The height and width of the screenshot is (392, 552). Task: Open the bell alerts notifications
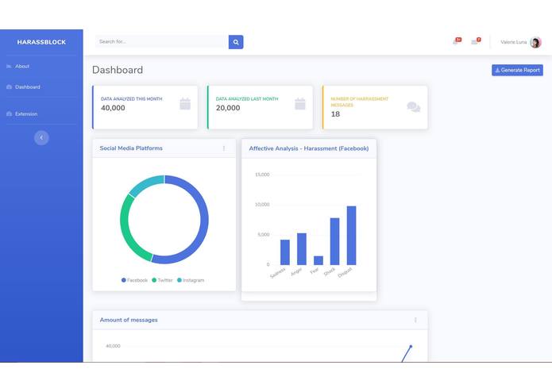pyautogui.click(x=457, y=41)
